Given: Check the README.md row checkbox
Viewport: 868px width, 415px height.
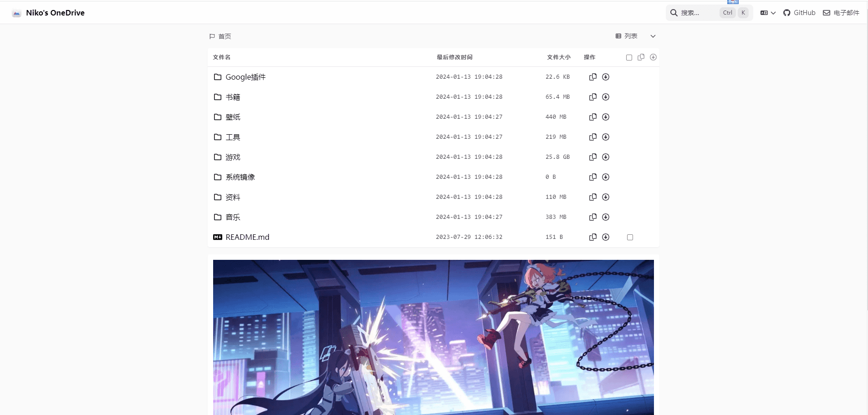Looking at the screenshot, I should coord(630,237).
